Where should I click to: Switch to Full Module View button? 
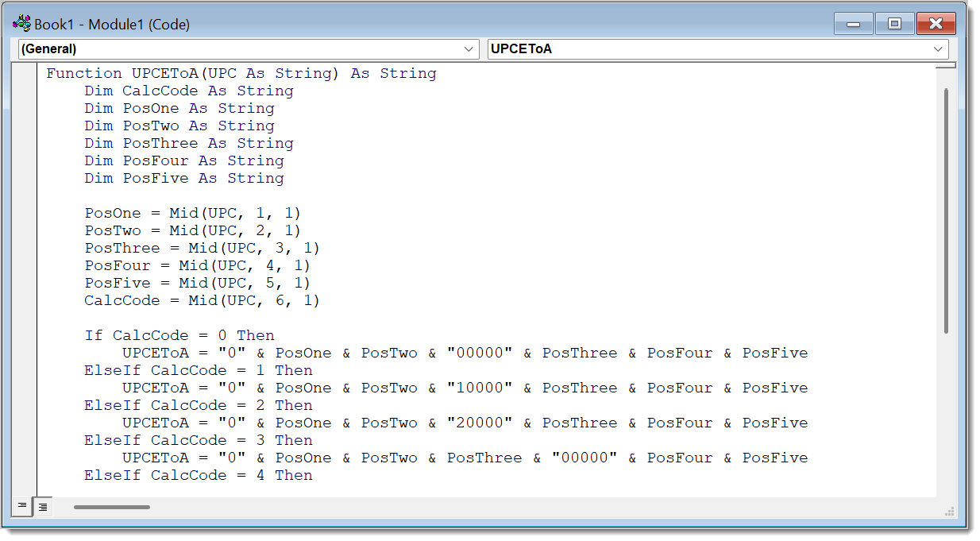(42, 506)
